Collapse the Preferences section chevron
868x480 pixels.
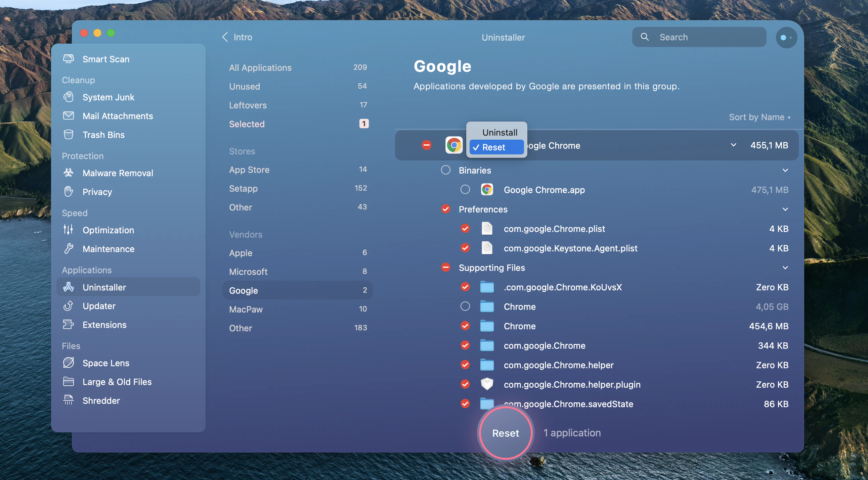(x=785, y=209)
